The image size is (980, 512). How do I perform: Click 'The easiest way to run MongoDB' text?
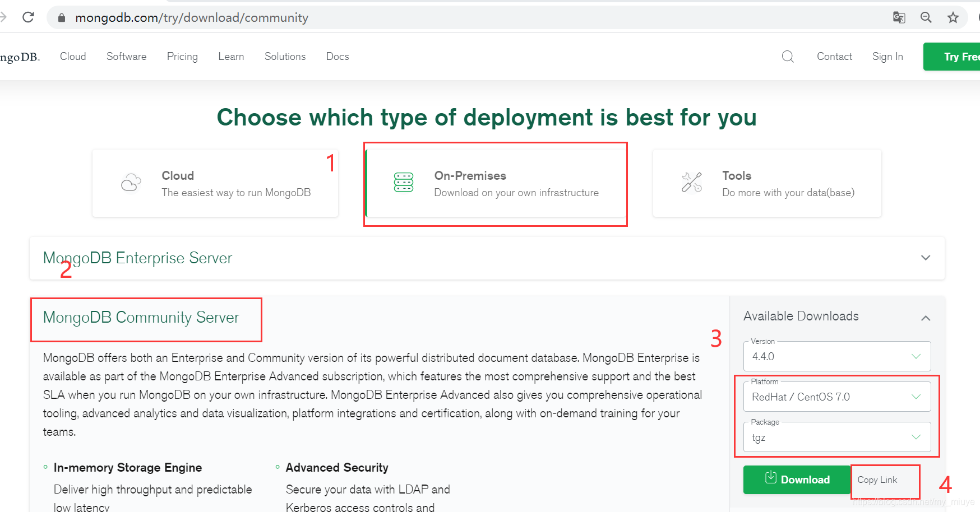236,193
